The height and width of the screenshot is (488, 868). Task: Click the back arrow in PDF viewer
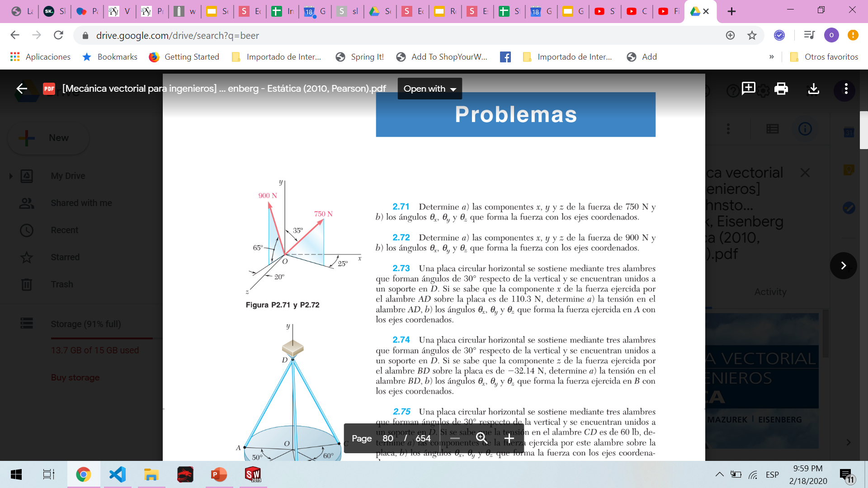click(x=22, y=89)
